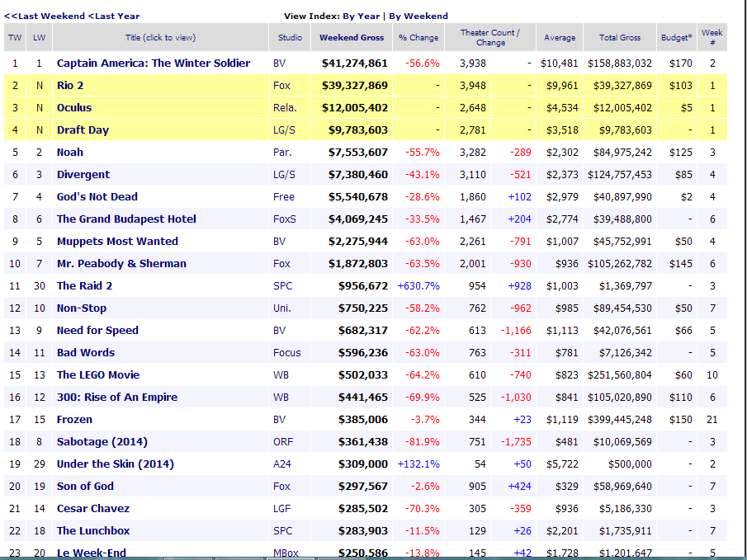Select Rio 2's total gross $39,327,869
The width and height of the screenshot is (747, 560).
click(x=622, y=86)
